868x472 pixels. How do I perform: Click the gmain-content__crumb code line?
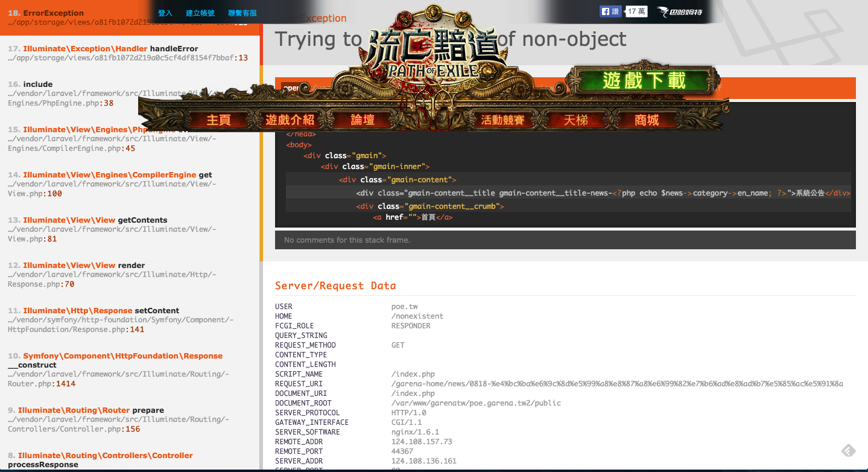pos(430,206)
